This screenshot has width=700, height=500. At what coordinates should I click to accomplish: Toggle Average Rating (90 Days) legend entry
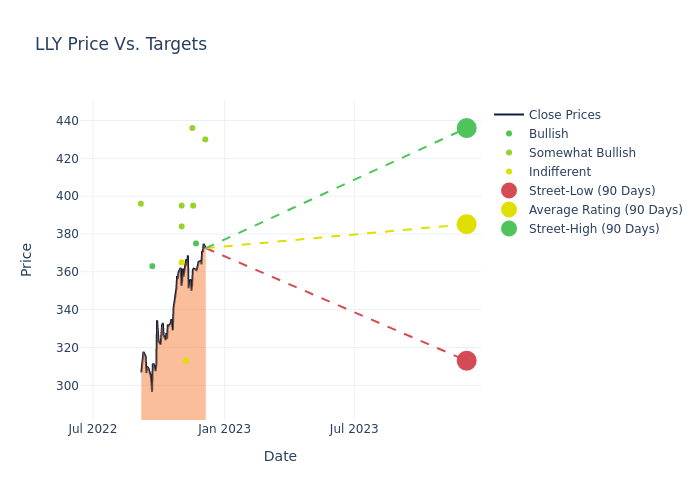[x=605, y=210]
